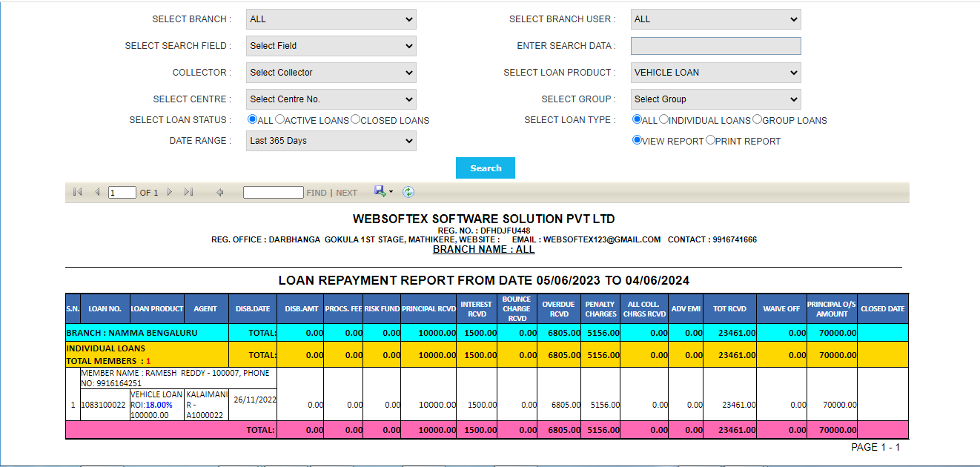Click OVERDUE RCVD column header

tap(559, 309)
